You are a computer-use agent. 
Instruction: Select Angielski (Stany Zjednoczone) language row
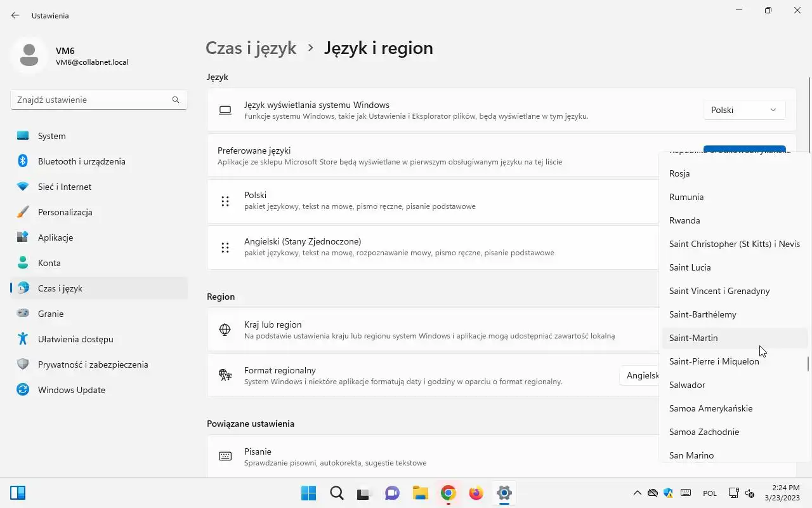pos(433,247)
